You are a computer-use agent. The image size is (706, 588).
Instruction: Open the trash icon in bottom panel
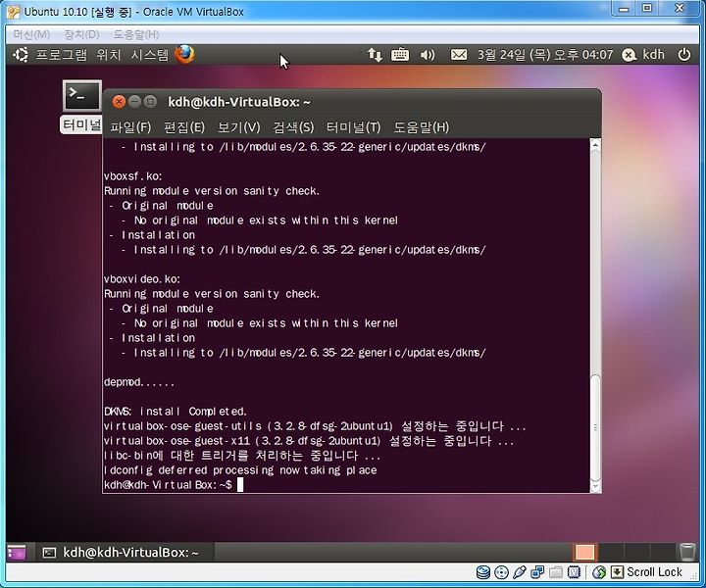[x=687, y=552]
